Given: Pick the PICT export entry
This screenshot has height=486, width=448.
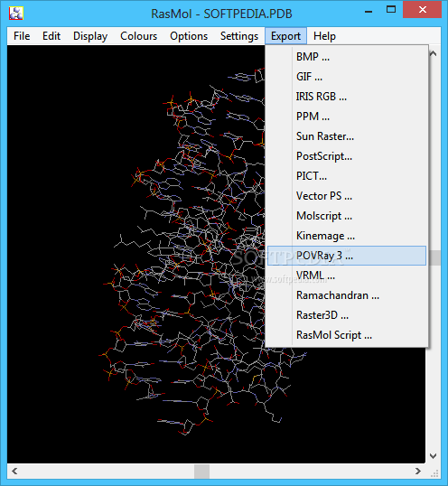Looking at the screenshot, I should coord(347,176).
